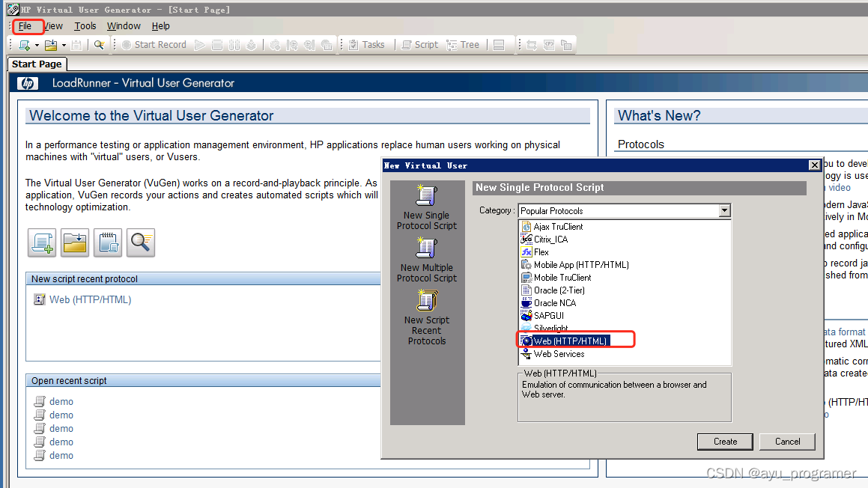Image resolution: width=868 pixels, height=488 pixels.
Task: Click the Cancel button in dialog
Action: click(787, 442)
